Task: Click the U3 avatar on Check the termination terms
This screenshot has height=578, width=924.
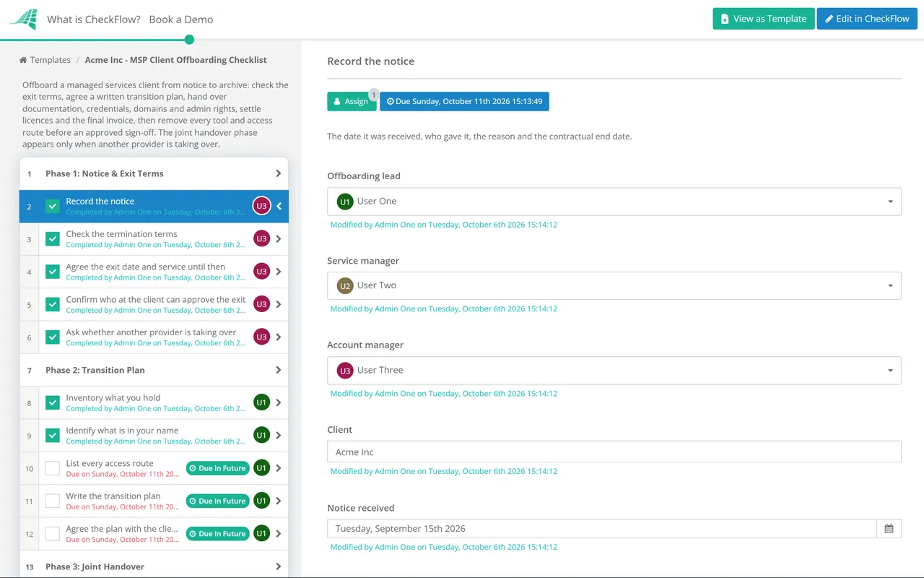Action: click(x=261, y=239)
